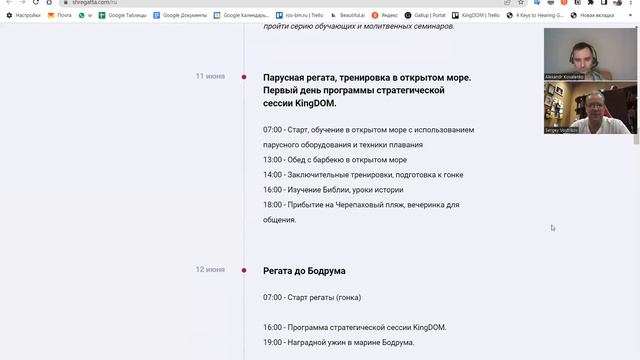Click the 07:00 Старт, обучение в открытом море line

[x=369, y=137]
